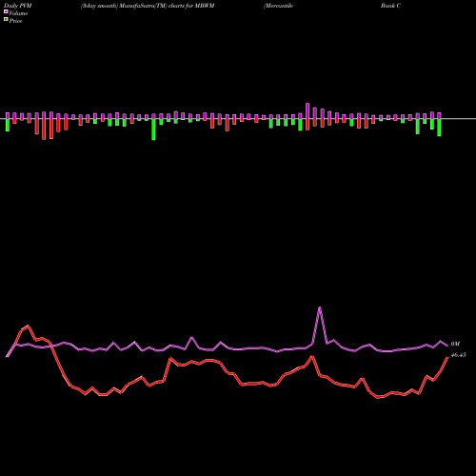476x476 pixels.
Task: Click the '46.45' price value label
Action: click(458, 355)
